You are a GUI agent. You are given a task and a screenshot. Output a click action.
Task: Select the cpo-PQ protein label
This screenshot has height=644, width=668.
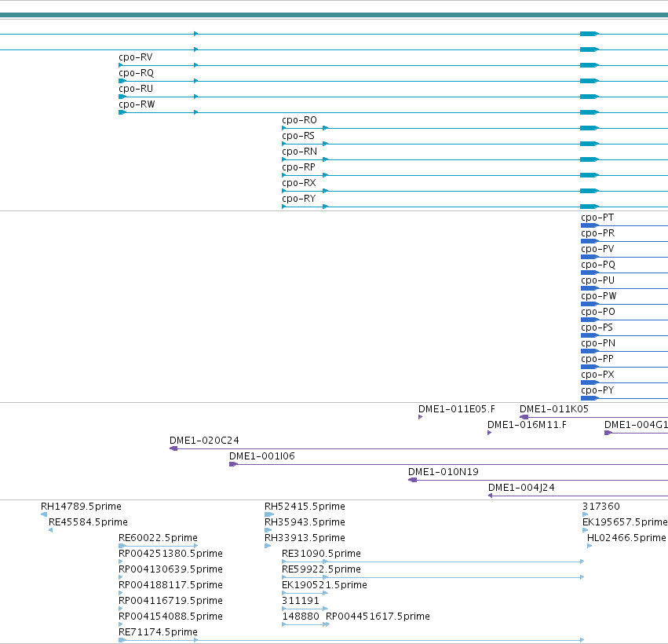point(597,265)
